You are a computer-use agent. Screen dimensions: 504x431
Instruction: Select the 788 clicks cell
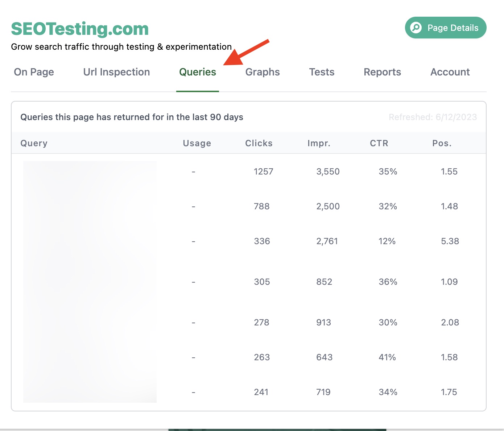262,206
